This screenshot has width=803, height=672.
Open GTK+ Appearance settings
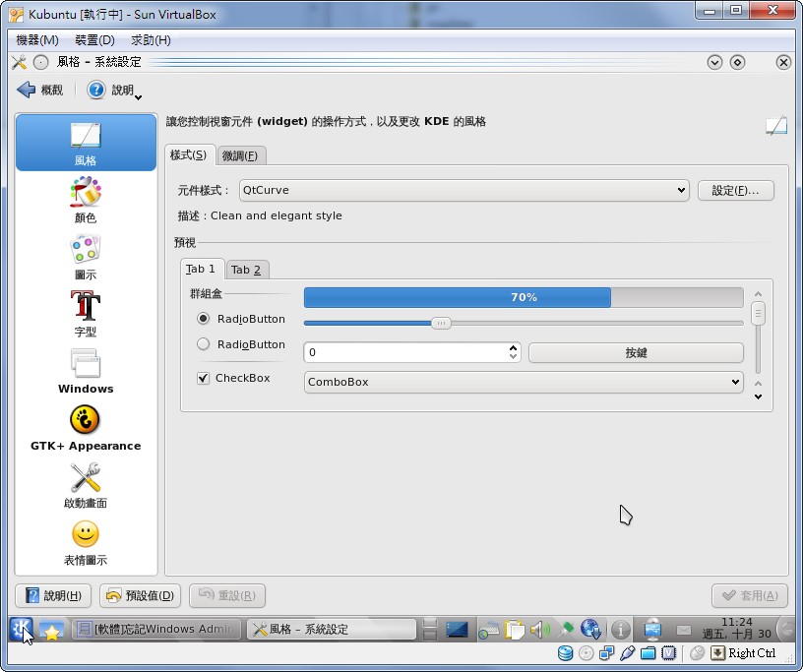click(x=85, y=428)
